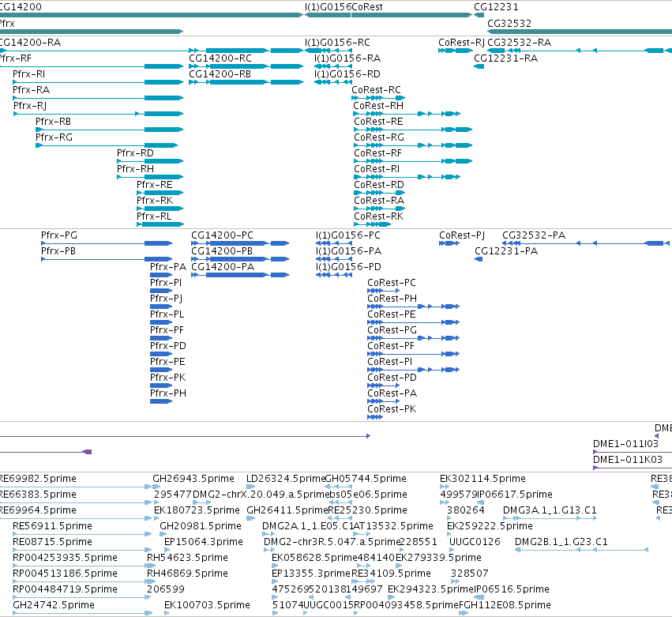This screenshot has width=672, height=617.
Task: Click transcript CoRest-RI
Action: click(407, 177)
